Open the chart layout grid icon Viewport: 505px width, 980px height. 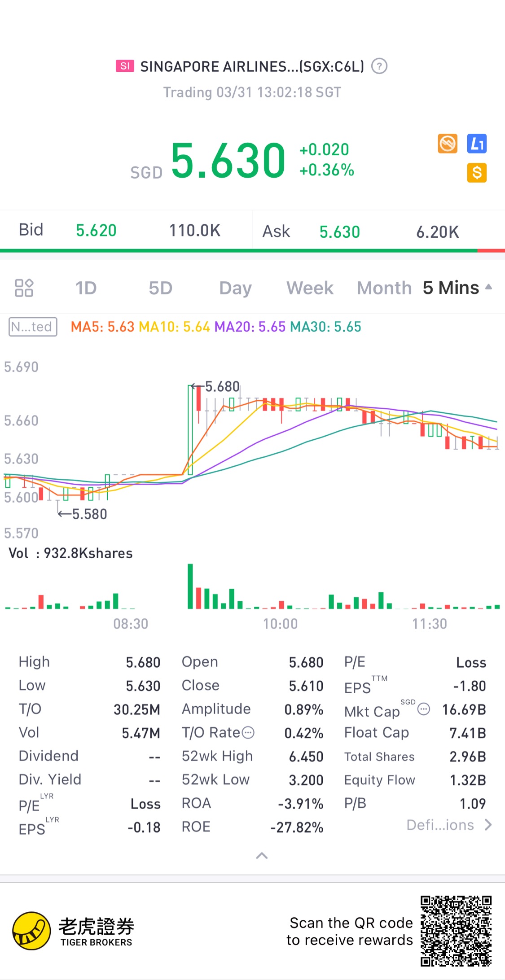point(24,288)
